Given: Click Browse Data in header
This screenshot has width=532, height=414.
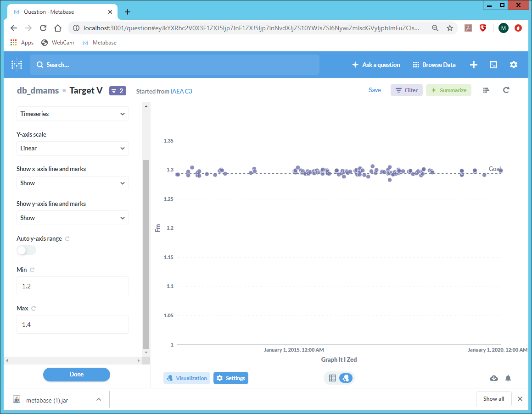Looking at the screenshot, I should (434, 65).
